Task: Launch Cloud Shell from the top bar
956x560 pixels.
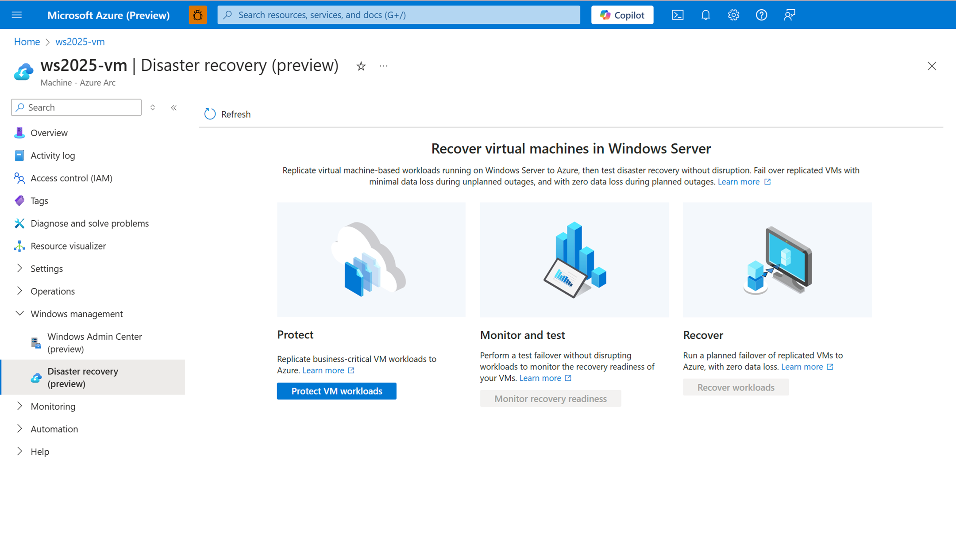Action: (x=678, y=15)
